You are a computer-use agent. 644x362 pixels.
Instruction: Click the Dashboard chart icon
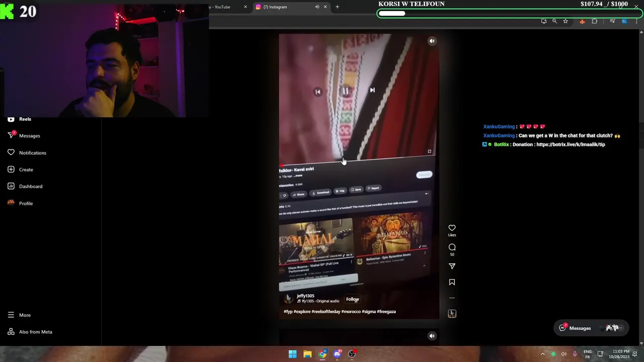[x=11, y=186]
